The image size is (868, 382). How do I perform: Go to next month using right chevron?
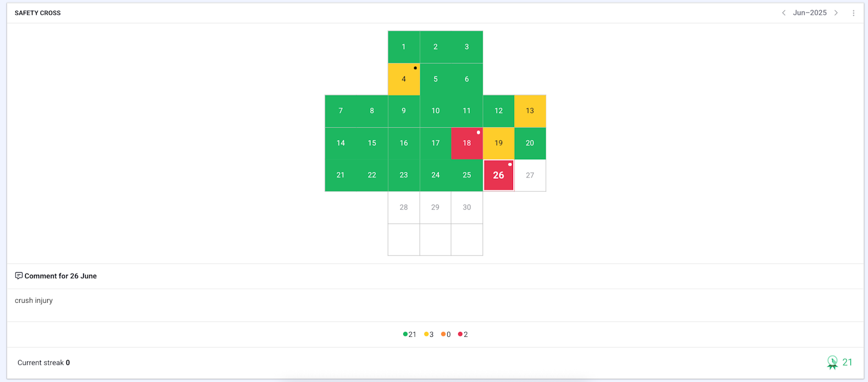pyautogui.click(x=836, y=13)
